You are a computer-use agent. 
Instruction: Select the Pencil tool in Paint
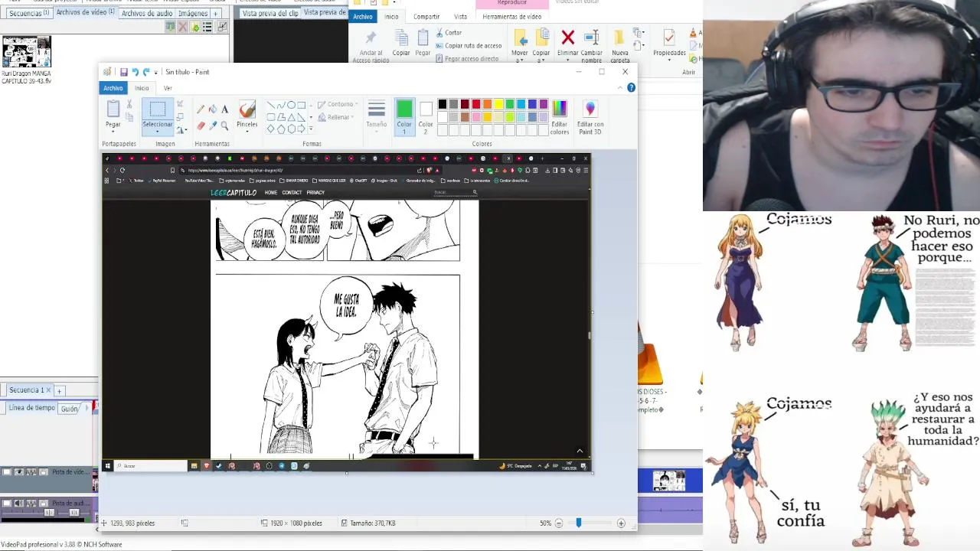(201, 109)
